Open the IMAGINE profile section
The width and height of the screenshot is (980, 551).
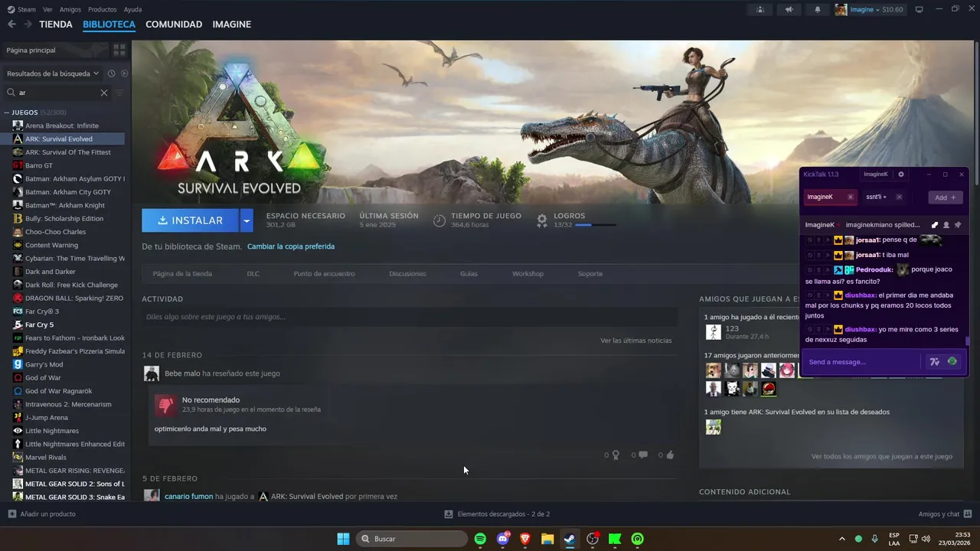pyautogui.click(x=232, y=24)
